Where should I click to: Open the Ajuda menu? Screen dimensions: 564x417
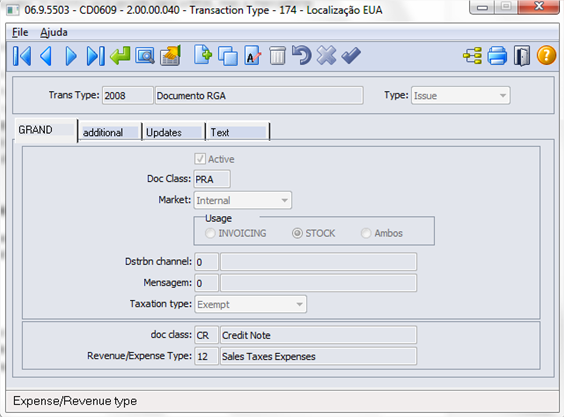[x=54, y=32]
